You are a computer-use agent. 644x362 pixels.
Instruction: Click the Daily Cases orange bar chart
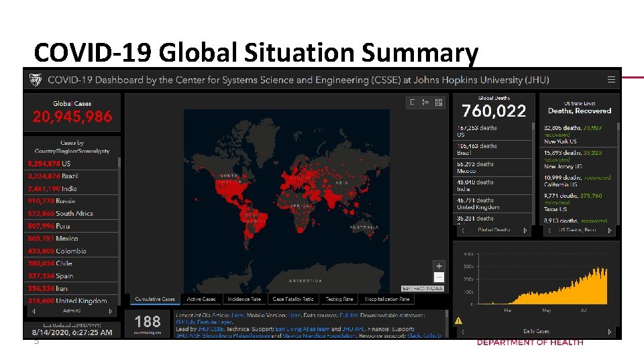coord(542,286)
